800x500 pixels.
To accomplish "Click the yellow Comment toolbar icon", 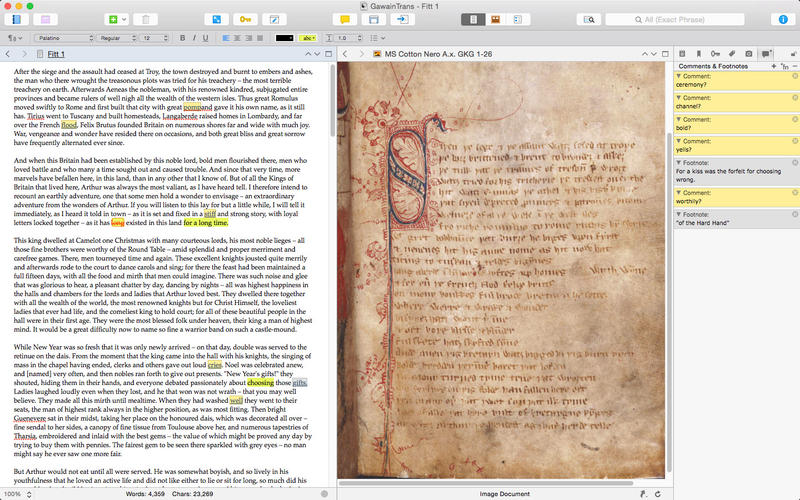I will tap(343, 19).
